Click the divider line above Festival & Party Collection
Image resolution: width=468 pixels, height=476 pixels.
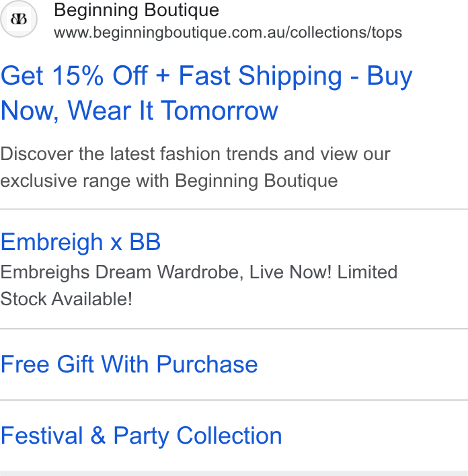click(x=234, y=400)
